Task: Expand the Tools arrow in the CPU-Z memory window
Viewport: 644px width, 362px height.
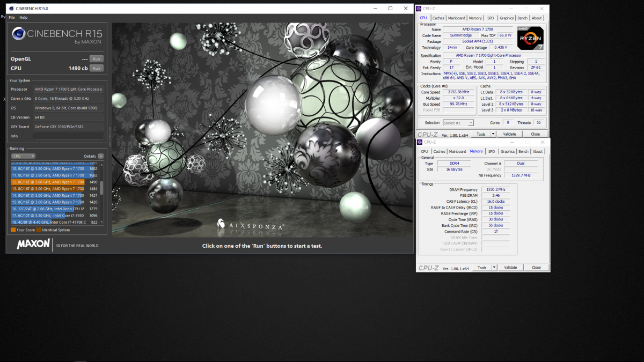Action: pyautogui.click(x=494, y=268)
